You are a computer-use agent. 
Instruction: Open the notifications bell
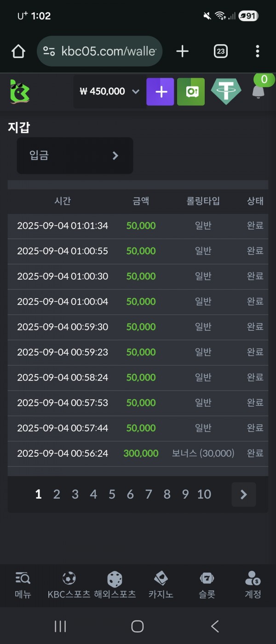259,92
